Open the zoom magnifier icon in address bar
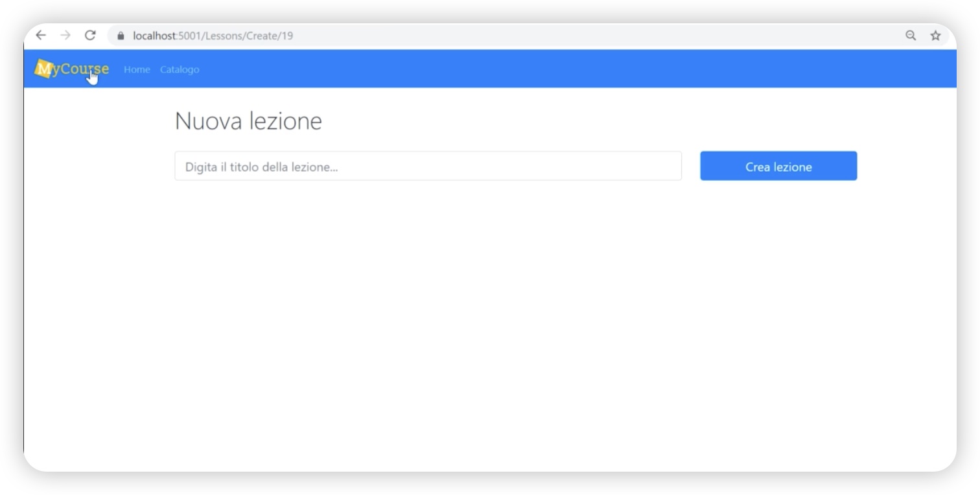Screen dimensions: 980x495 tap(911, 36)
